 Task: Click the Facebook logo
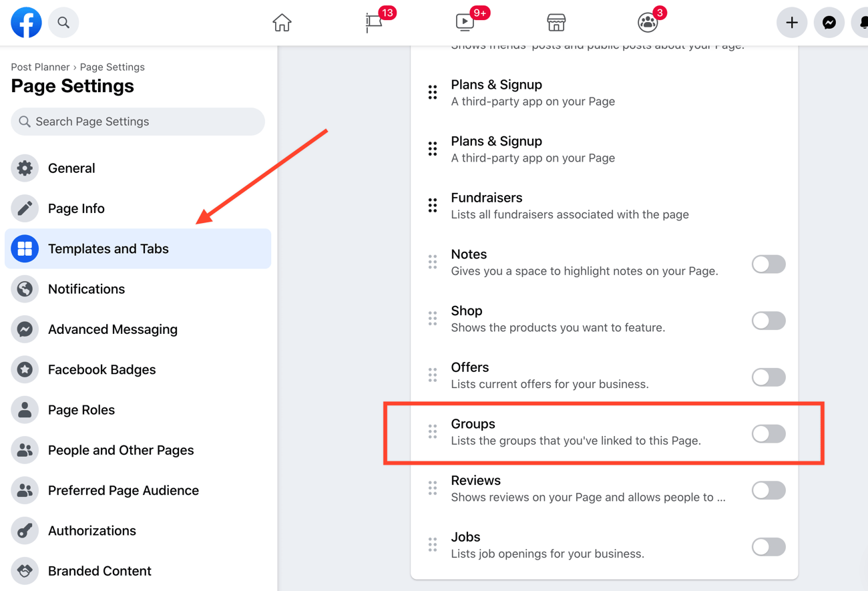click(x=26, y=22)
